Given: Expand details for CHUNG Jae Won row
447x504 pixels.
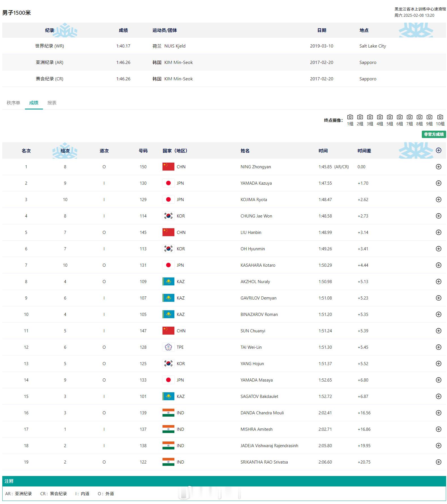Looking at the screenshot, I should point(439,216).
